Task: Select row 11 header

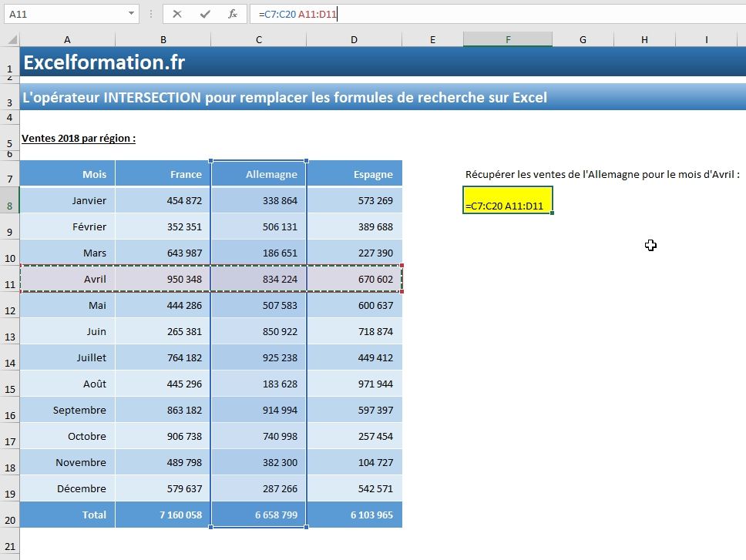Action: coord(10,279)
